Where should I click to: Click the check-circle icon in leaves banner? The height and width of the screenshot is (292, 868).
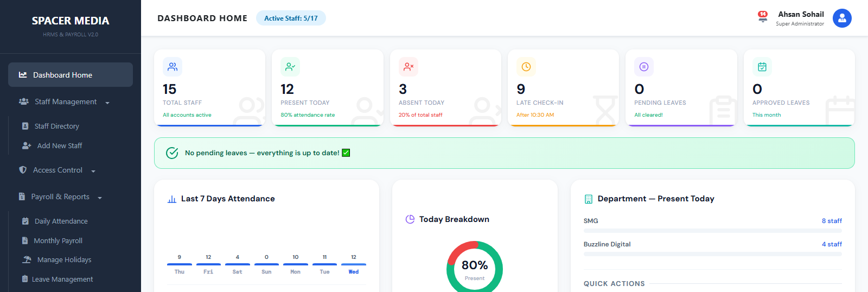pos(172,153)
